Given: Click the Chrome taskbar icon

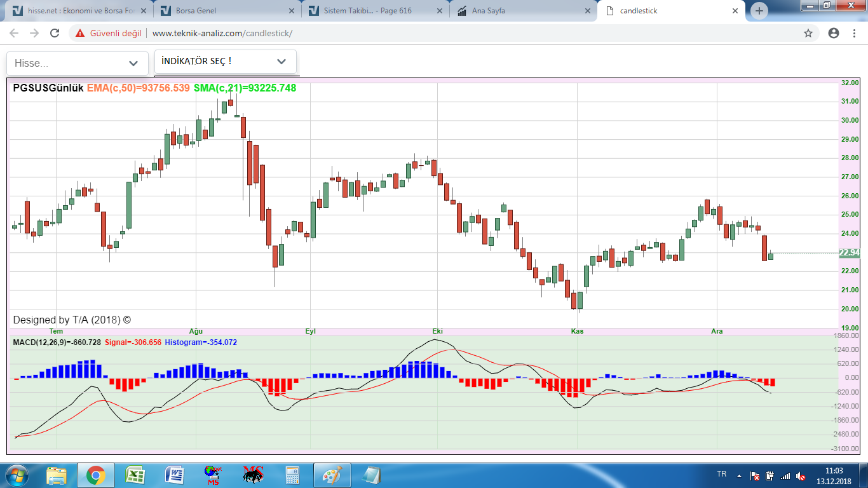Looking at the screenshot, I should (x=96, y=475).
